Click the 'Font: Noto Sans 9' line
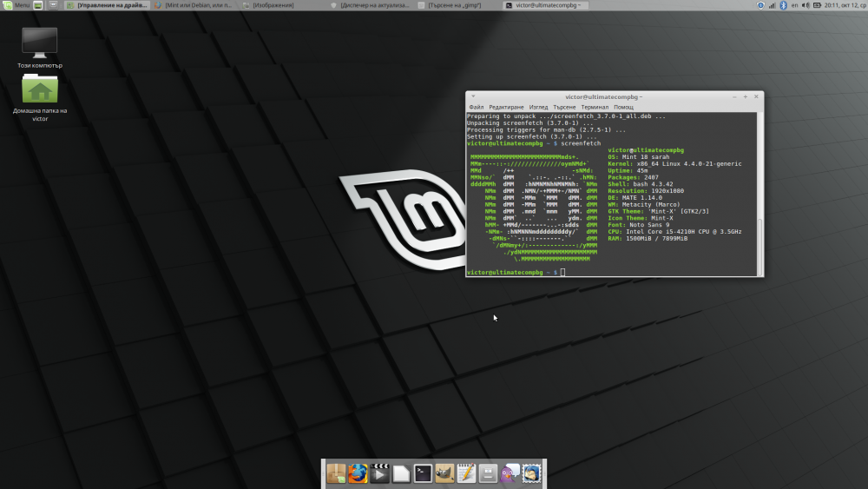Image resolution: width=868 pixels, height=489 pixels. click(638, 225)
